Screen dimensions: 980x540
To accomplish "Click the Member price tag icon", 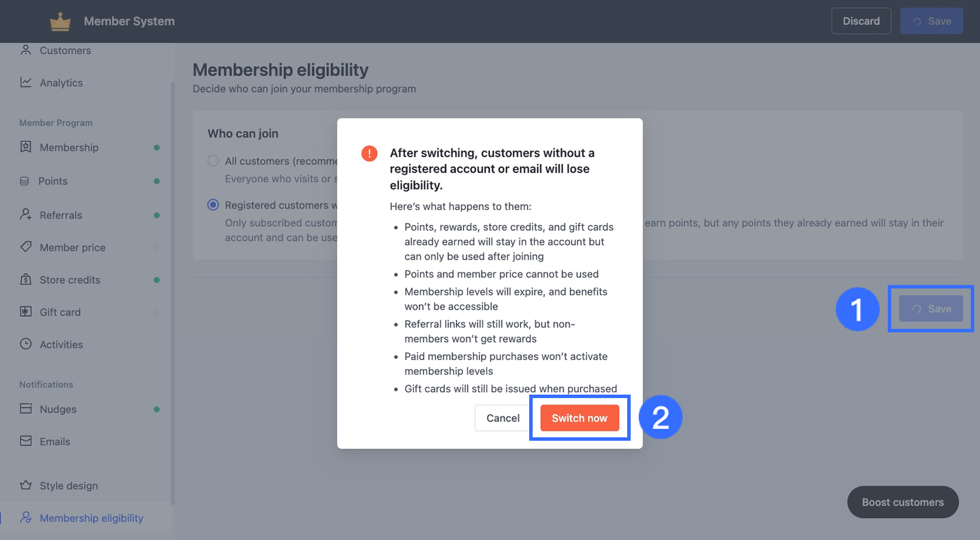I will coord(26,247).
